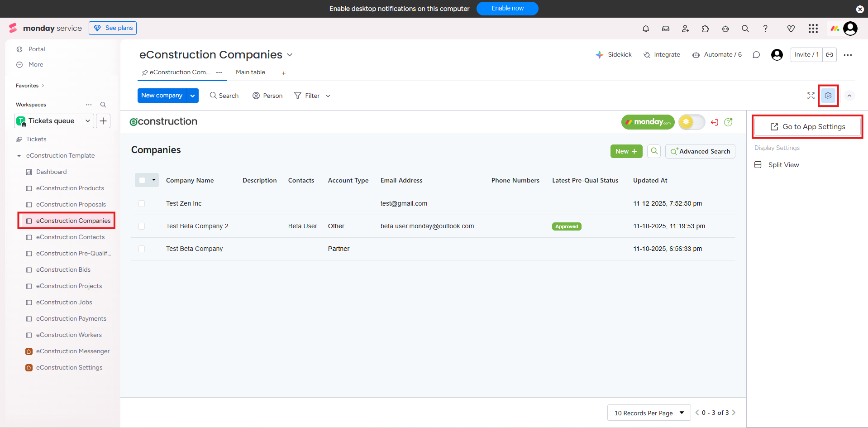Select the Test Beta Company 2 checkbox
The image size is (868, 428).
(x=142, y=226)
